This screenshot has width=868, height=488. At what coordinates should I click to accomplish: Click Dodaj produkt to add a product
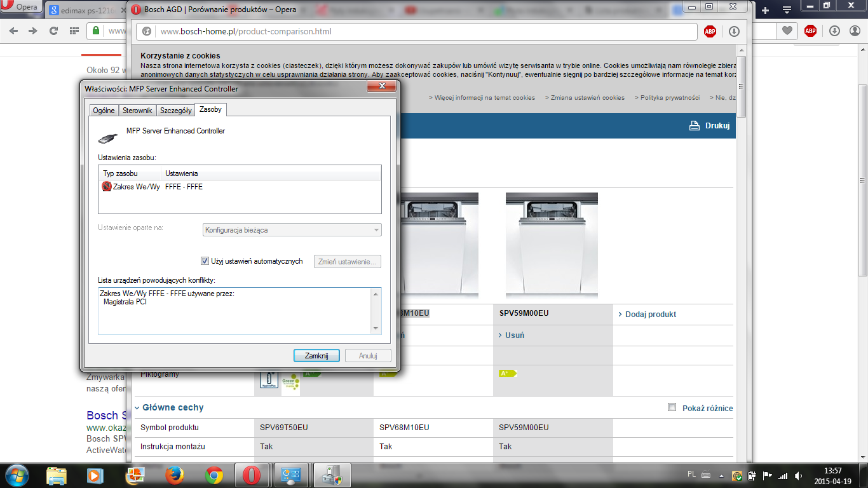[647, 314]
